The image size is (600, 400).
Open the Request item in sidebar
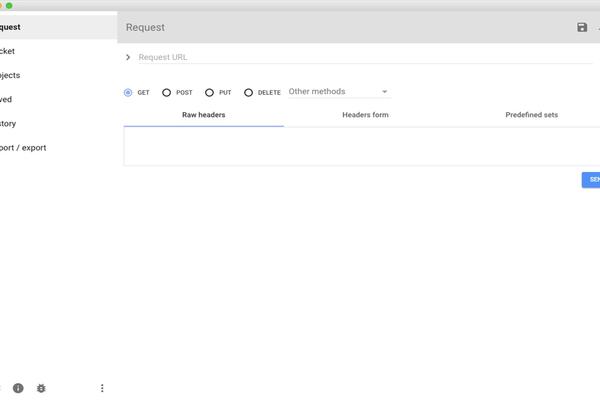pos(59,27)
